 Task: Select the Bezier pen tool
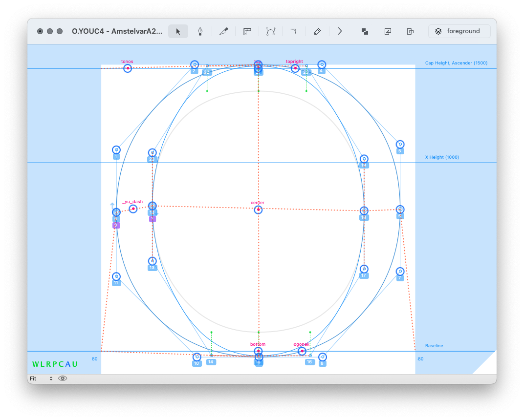[x=200, y=31]
